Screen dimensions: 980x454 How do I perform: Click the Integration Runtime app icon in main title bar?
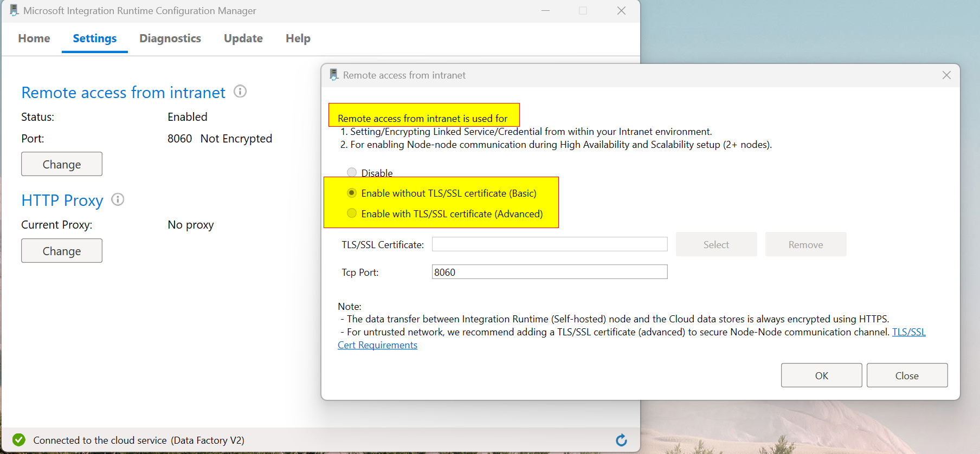pos(14,10)
